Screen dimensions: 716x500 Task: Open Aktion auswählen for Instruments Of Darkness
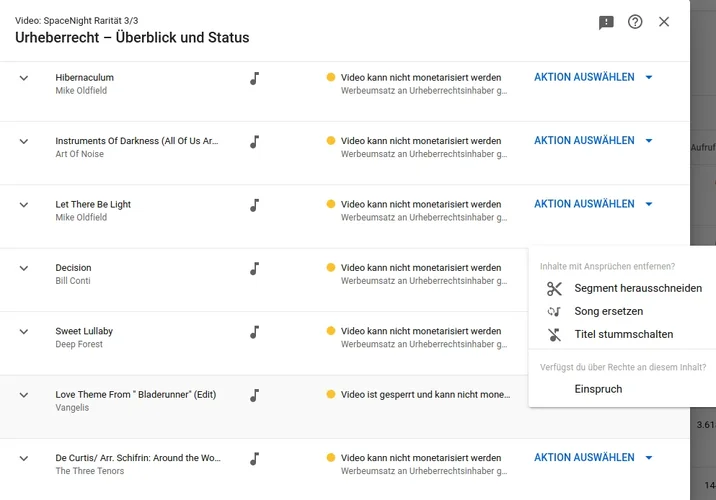(592, 141)
